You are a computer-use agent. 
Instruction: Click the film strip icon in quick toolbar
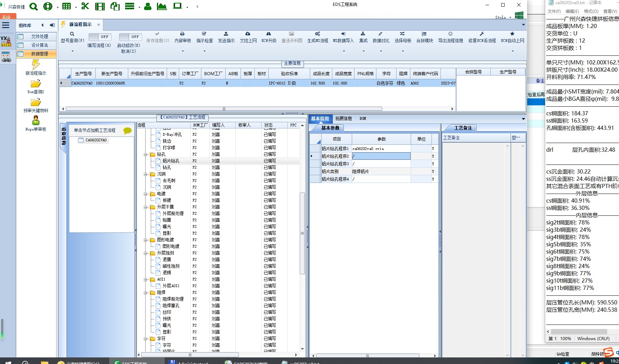[x=100, y=6]
